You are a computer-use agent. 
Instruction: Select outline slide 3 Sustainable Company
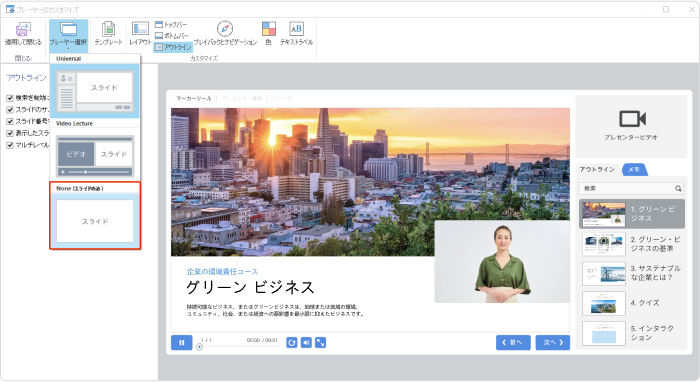pos(632,273)
